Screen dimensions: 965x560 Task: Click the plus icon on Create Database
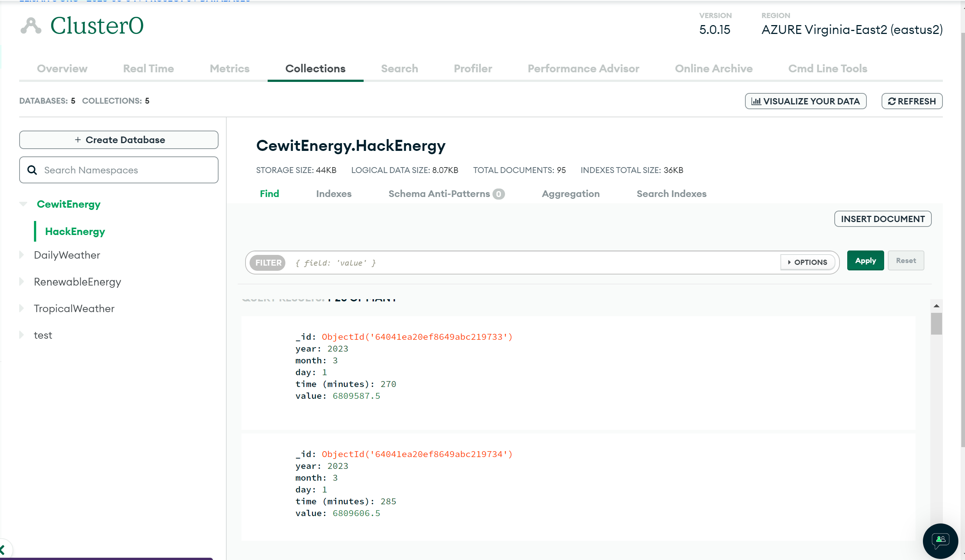(78, 140)
